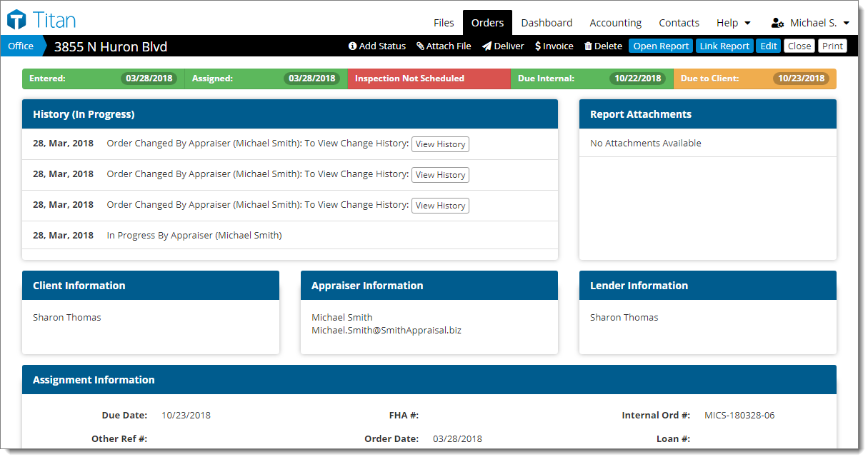Open the Files tab
This screenshot has width=868, height=457.
pyautogui.click(x=444, y=23)
